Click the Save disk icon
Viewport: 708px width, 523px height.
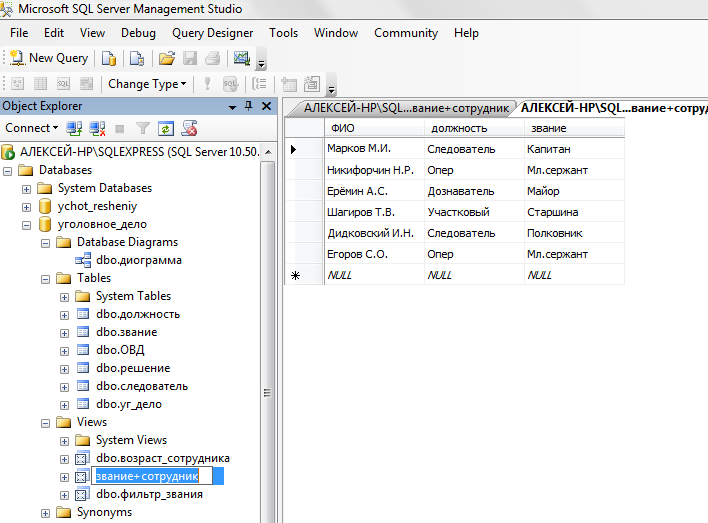[x=190, y=58]
